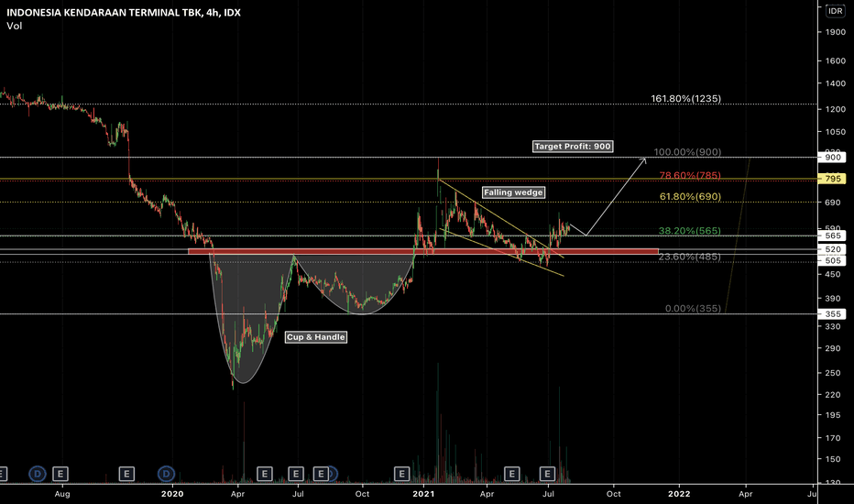The width and height of the screenshot is (854, 504).
Task: Click the 61.80%(690) Fibonacci label
Action: (690, 197)
